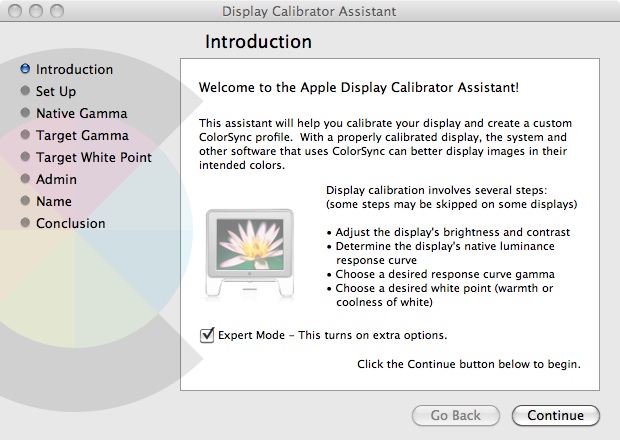This screenshot has width=620, height=440.
Task: Click 'Click the Continue button below to begin' text
Action: pyautogui.click(x=469, y=364)
